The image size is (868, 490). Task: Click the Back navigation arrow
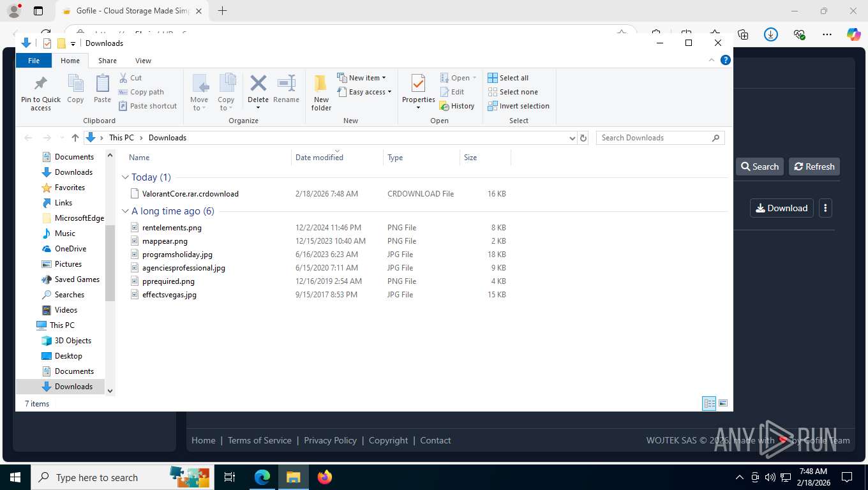[28, 138]
